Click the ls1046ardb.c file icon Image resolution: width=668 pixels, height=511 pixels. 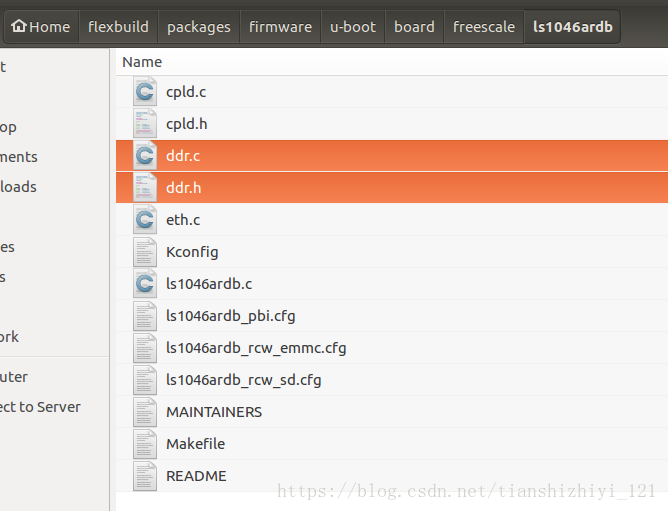(x=145, y=284)
